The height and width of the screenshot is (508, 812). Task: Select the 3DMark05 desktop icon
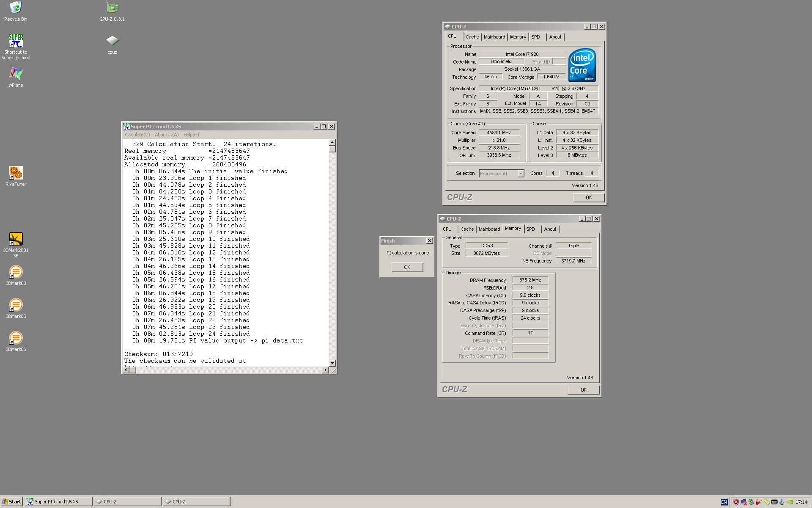click(16, 308)
